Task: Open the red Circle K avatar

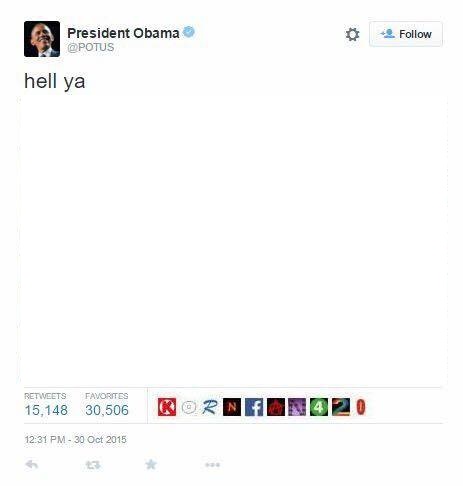Action: click(167, 407)
